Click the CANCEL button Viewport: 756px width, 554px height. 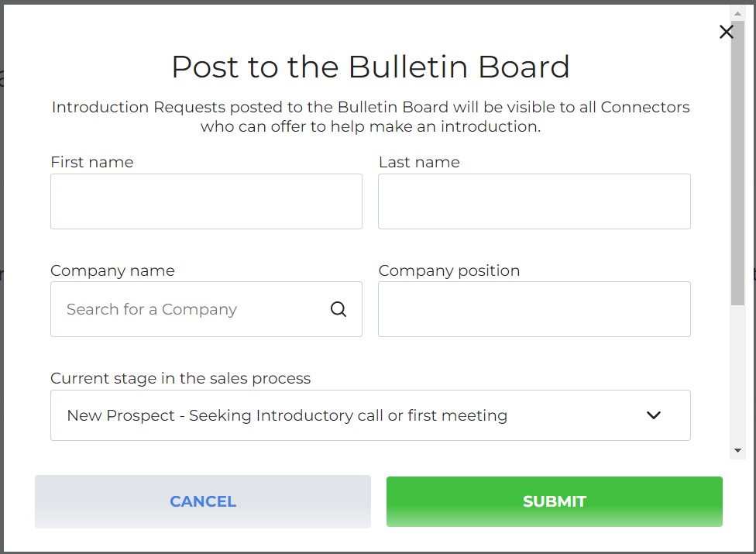pos(202,501)
